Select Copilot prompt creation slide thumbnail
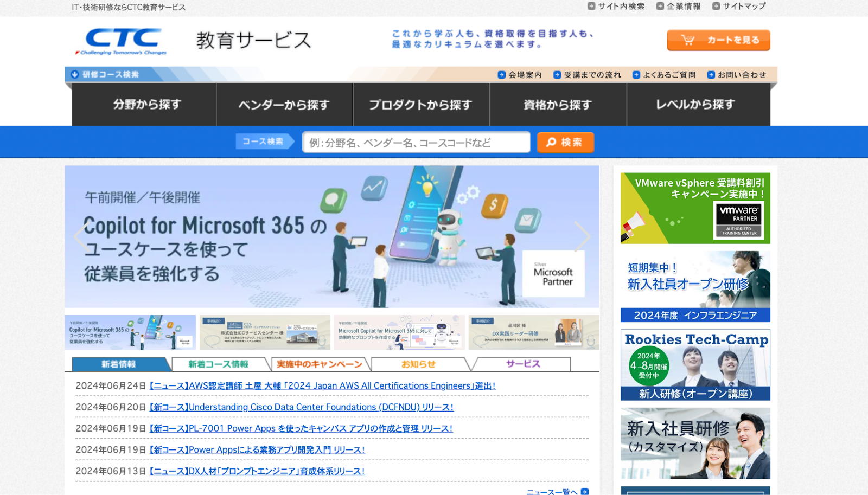This screenshot has width=868, height=495. coord(399,332)
